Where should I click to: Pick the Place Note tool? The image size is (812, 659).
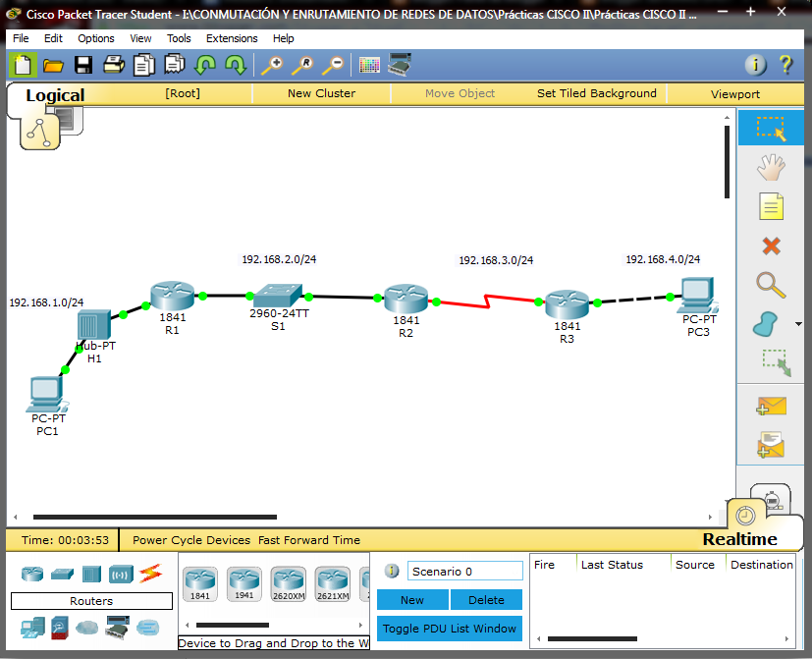[771, 206]
